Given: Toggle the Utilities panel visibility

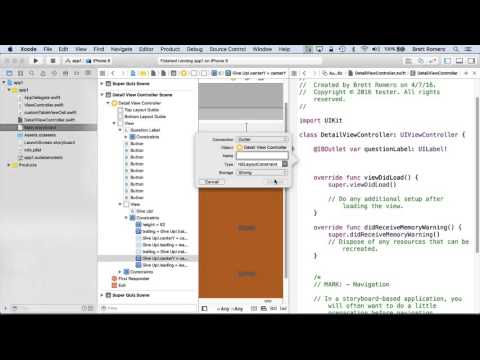Looking at the screenshot, I should 471,61.
